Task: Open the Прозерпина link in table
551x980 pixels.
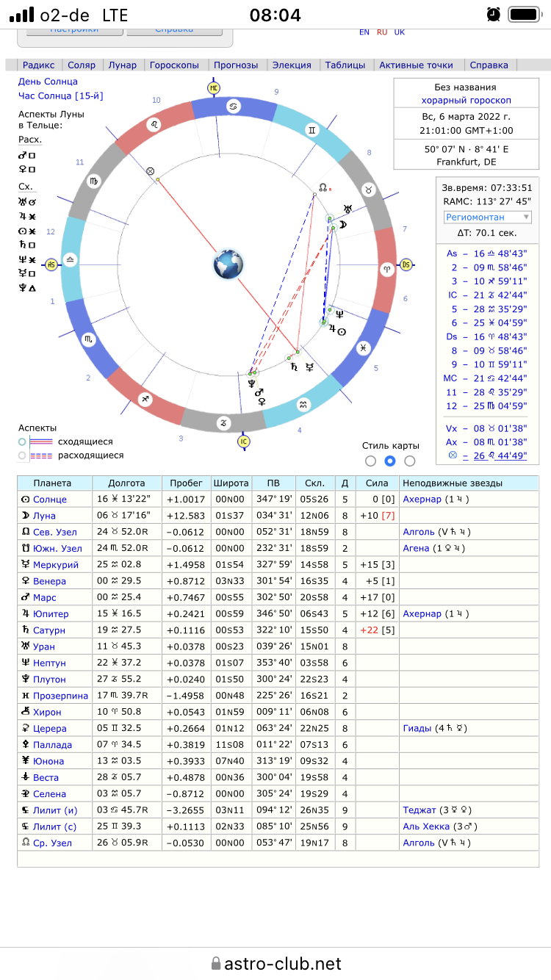Action: pyautogui.click(x=60, y=696)
